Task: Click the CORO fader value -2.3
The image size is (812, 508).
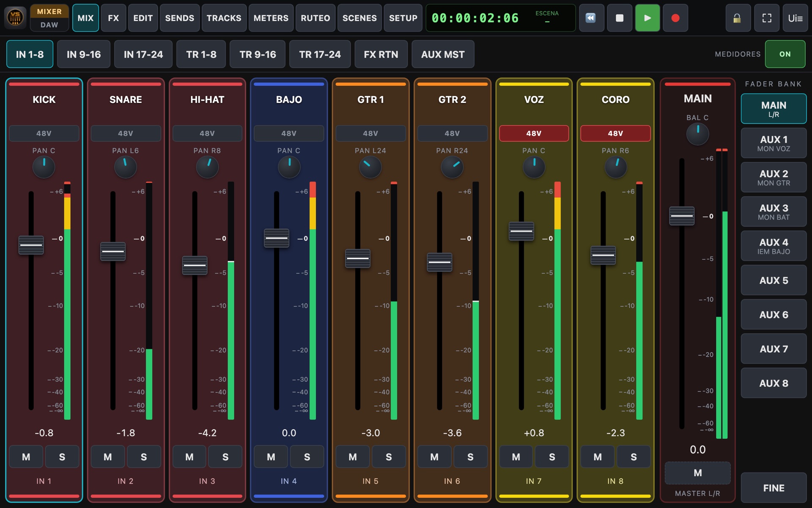Action: (615, 433)
